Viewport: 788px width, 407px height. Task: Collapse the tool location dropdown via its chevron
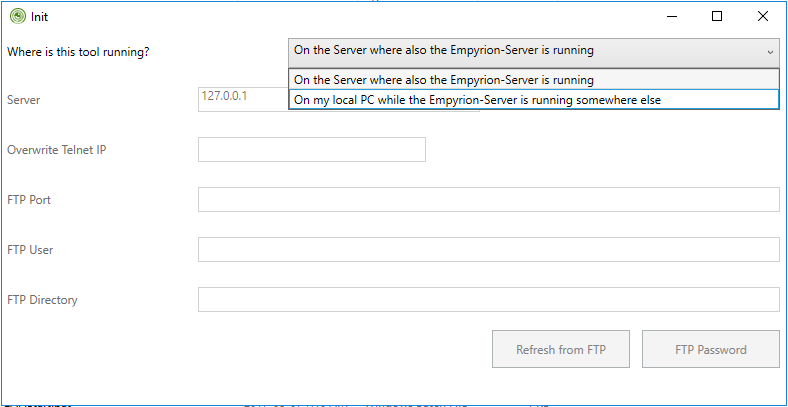(769, 51)
